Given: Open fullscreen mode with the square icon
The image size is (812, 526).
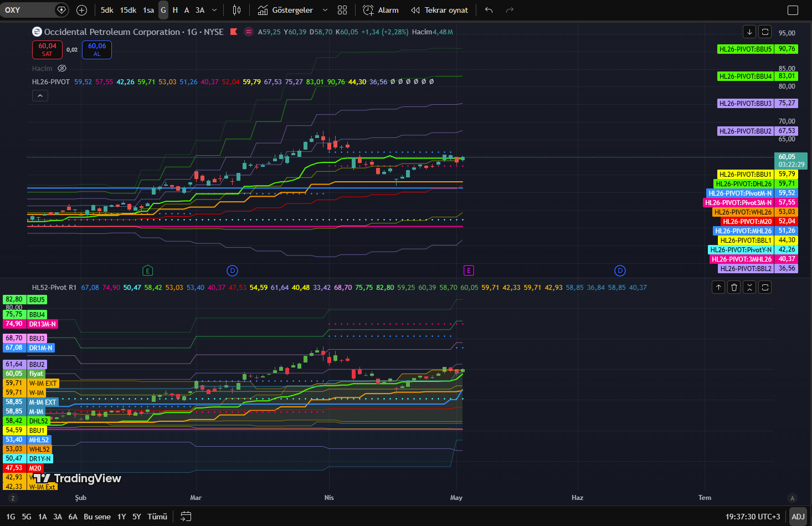Looking at the screenshot, I should [x=793, y=10].
